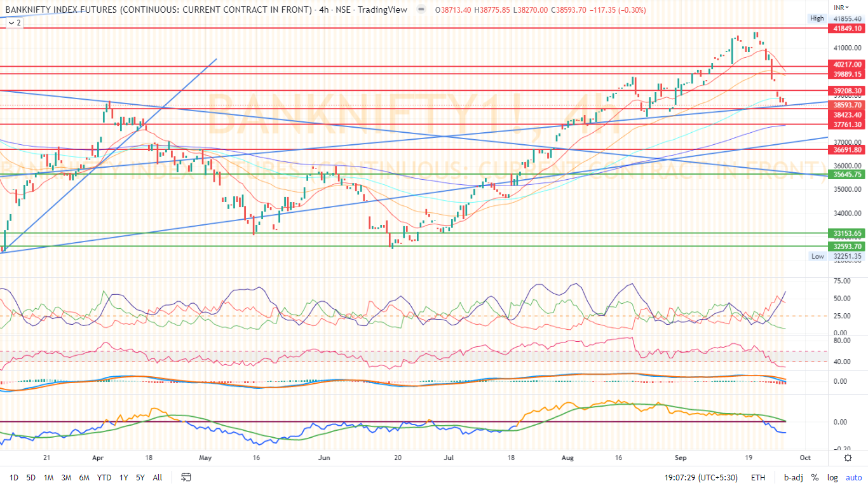Click the 41000.00 price axis tick
This screenshot has width=868, height=488.
[x=848, y=48]
